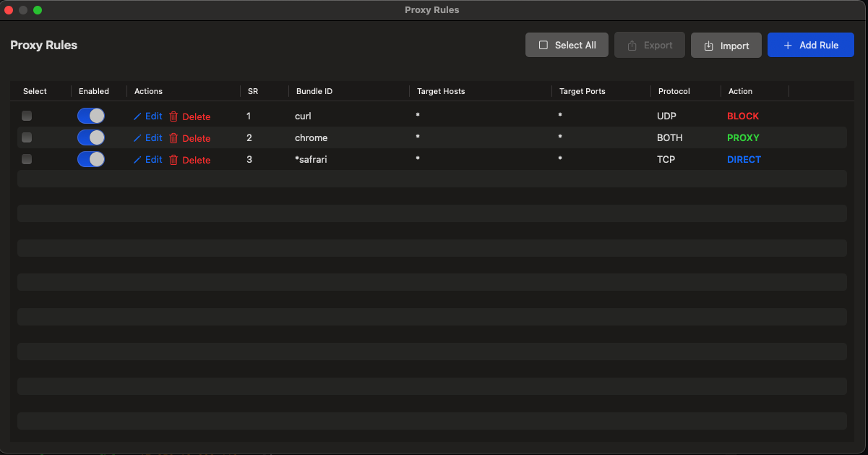Viewport: 868px width, 455px height.
Task: Click the Target Hosts column header
Action: pyautogui.click(x=441, y=91)
